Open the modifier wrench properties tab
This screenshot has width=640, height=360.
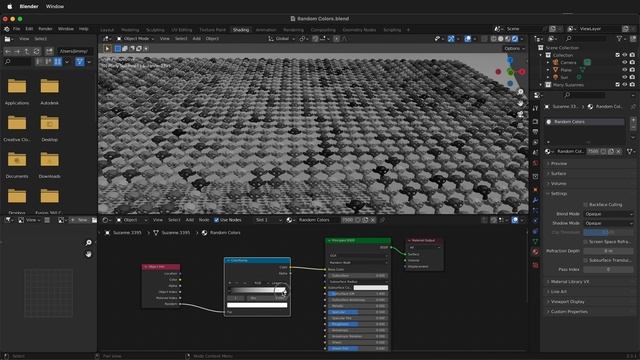pyautogui.click(x=536, y=200)
